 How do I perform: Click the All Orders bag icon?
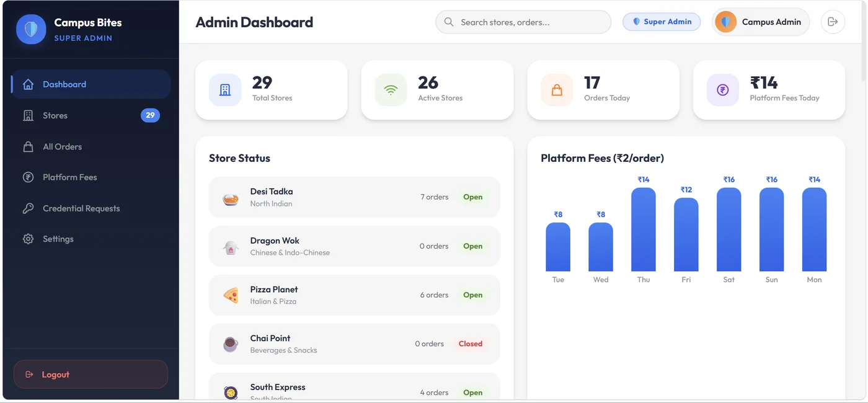pyautogui.click(x=28, y=147)
